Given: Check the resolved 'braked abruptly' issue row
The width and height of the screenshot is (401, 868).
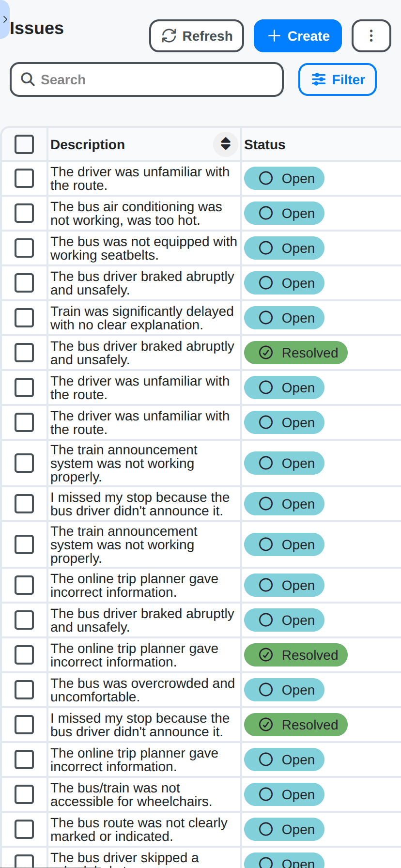Looking at the screenshot, I should [24, 353].
